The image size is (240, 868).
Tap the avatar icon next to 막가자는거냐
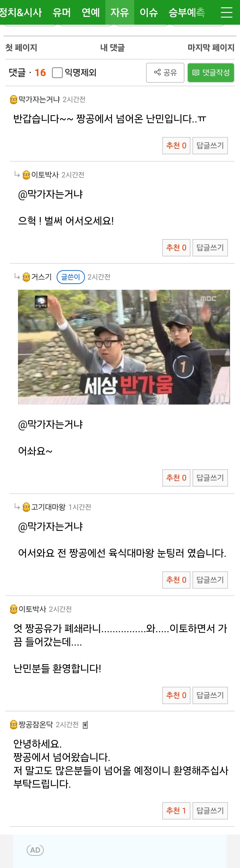[x=14, y=100]
